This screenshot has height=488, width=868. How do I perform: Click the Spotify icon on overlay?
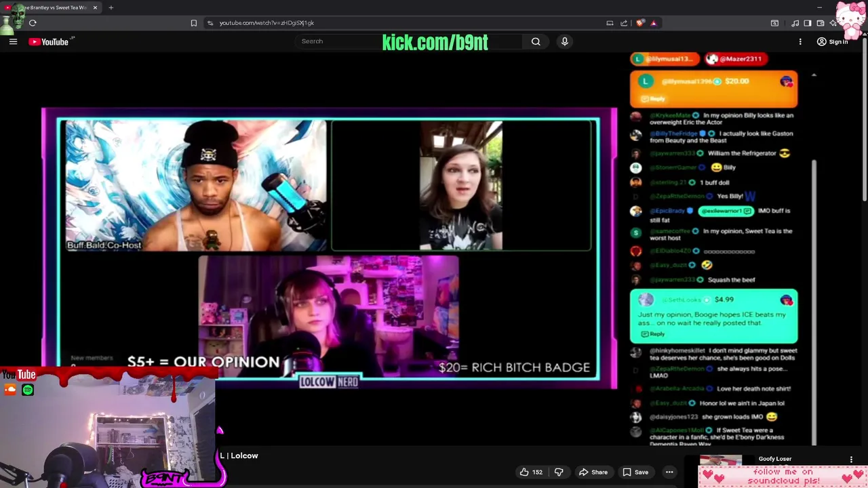click(28, 390)
